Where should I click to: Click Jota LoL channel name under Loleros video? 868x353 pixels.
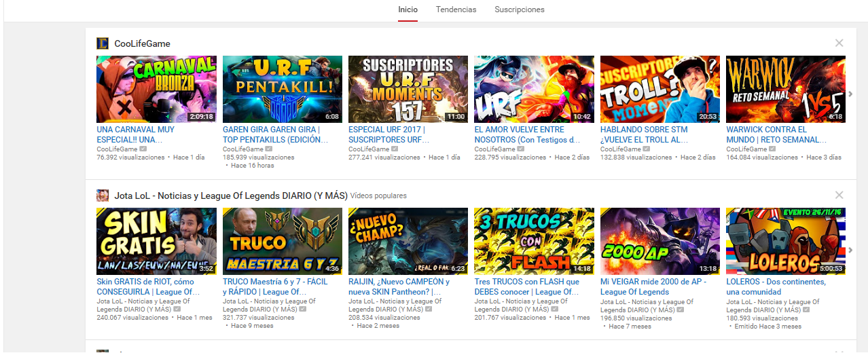coord(773,305)
